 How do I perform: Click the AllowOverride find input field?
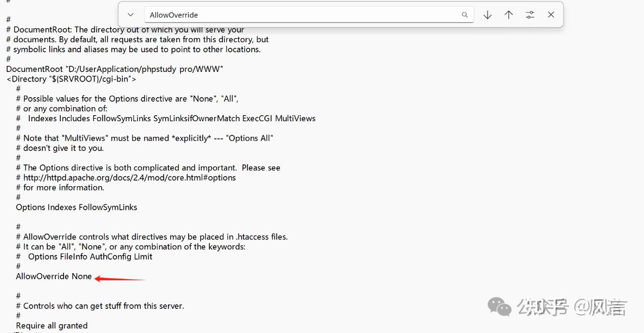(302, 15)
